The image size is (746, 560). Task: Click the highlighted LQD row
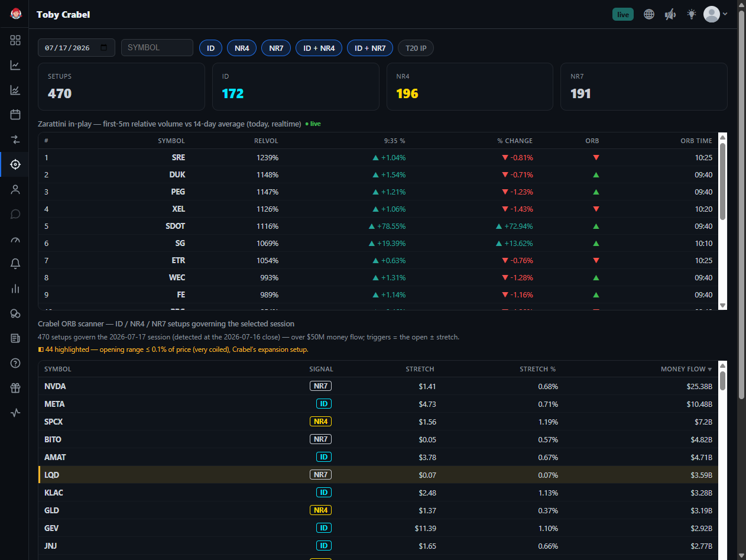(x=378, y=475)
